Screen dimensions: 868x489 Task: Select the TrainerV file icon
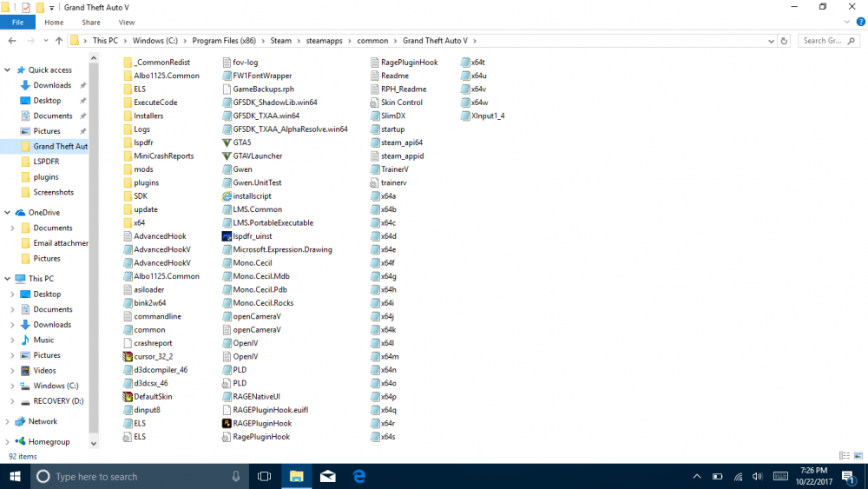374,169
